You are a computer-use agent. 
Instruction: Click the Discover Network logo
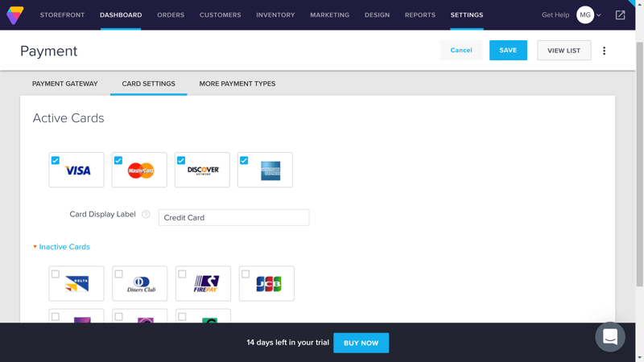204,171
